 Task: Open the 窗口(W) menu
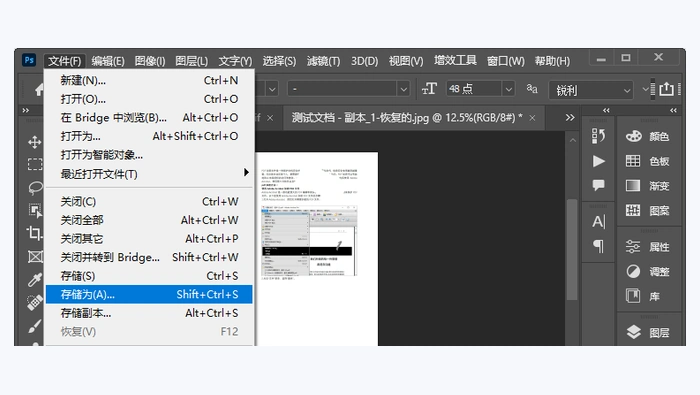pyautogui.click(x=505, y=61)
